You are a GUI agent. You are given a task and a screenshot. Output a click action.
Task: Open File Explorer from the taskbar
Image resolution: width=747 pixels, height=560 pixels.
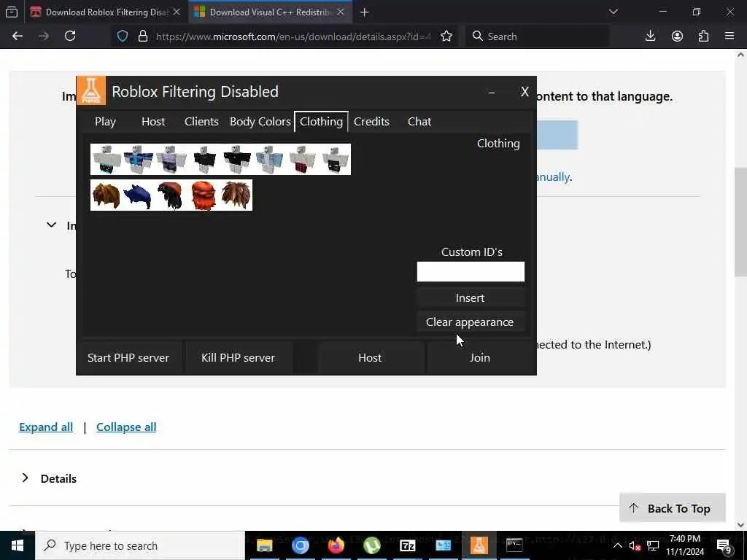[x=264, y=545]
